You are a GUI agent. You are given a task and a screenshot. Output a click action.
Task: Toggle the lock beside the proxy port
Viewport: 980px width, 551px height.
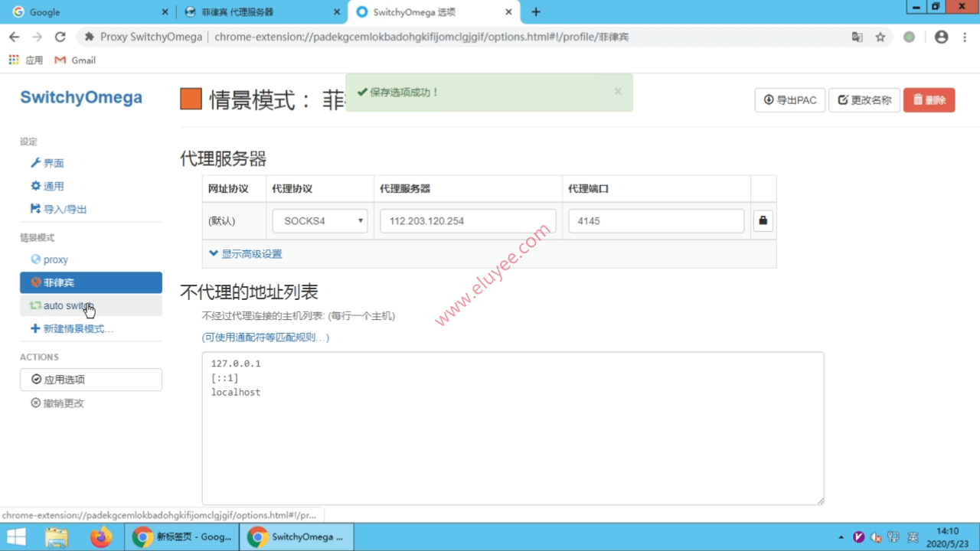click(x=763, y=220)
